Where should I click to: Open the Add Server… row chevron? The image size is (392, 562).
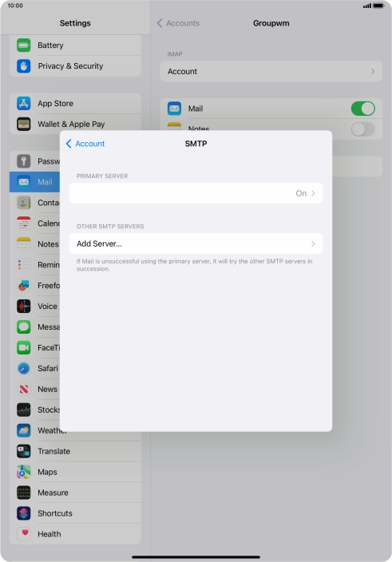click(x=313, y=243)
